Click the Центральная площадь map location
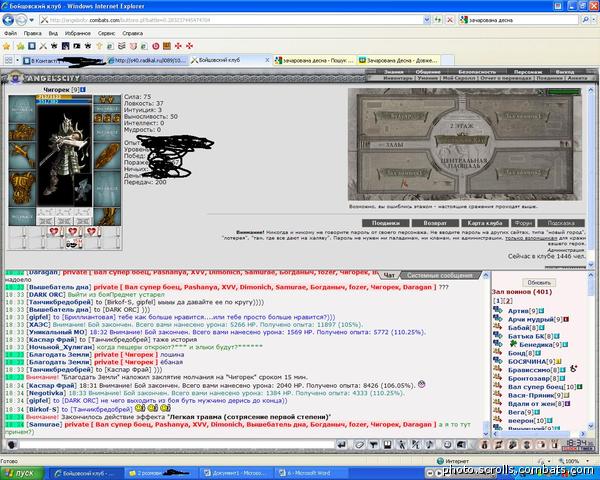 click(463, 164)
